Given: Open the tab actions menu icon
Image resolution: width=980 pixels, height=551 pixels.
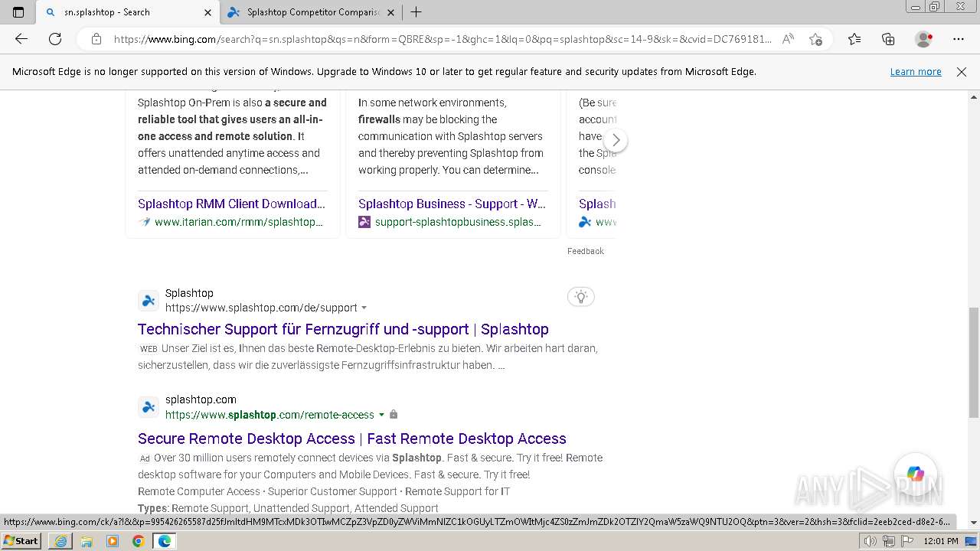Looking at the screenshot, I should point(18,12).
